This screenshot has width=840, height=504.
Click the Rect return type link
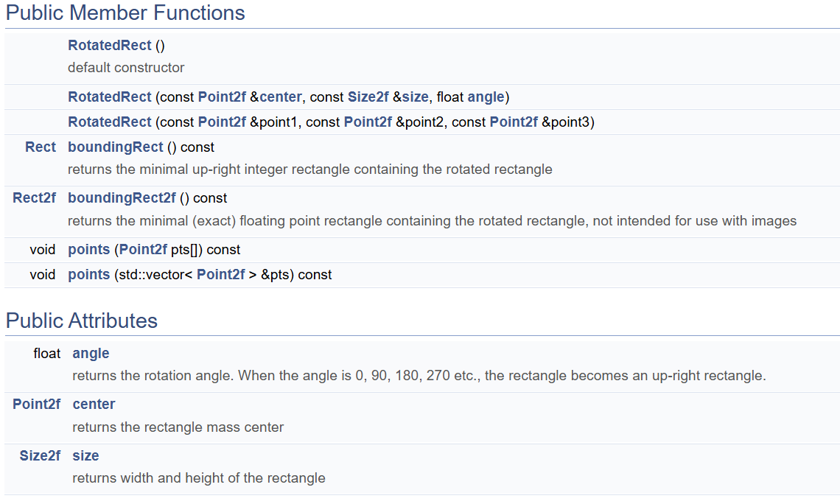click(x=40, y=147)
